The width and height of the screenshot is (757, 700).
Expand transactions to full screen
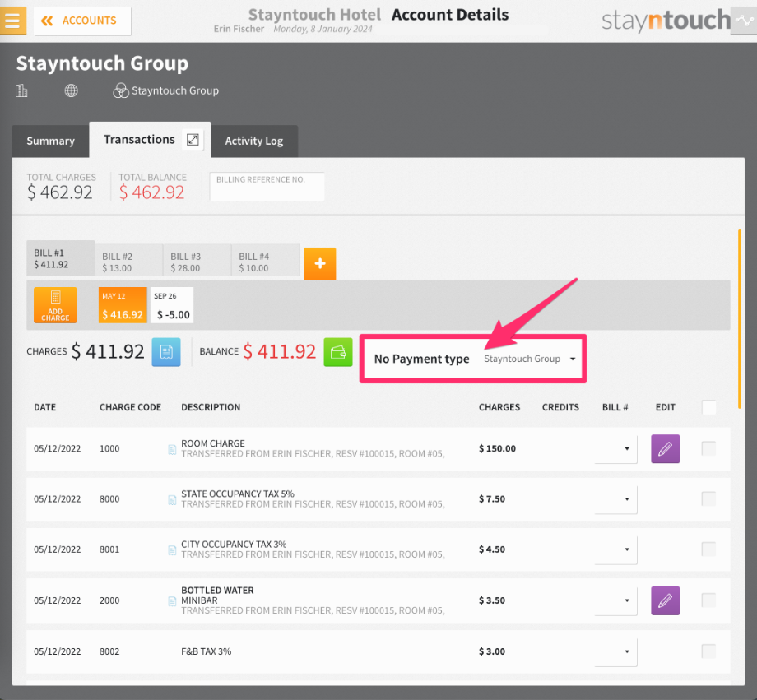click(193, 140)
